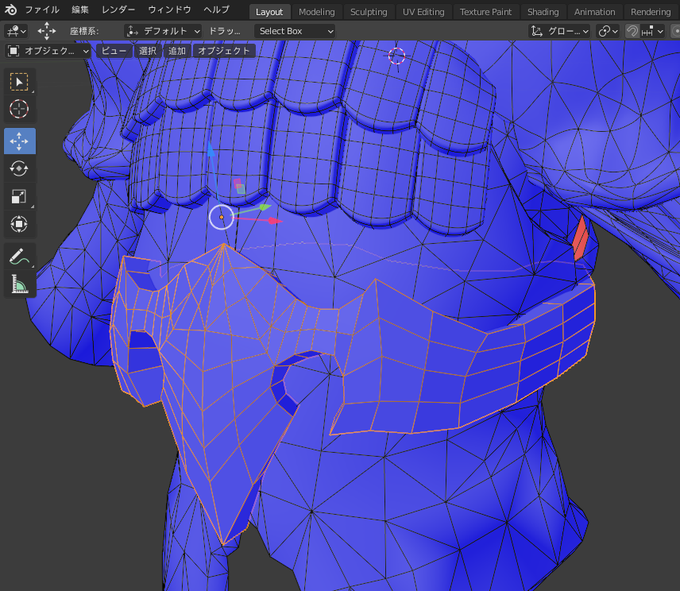The image size is (680, 591).
Task: Switch to the Texture Paint workspace tab
Action: tap(486, 12)
